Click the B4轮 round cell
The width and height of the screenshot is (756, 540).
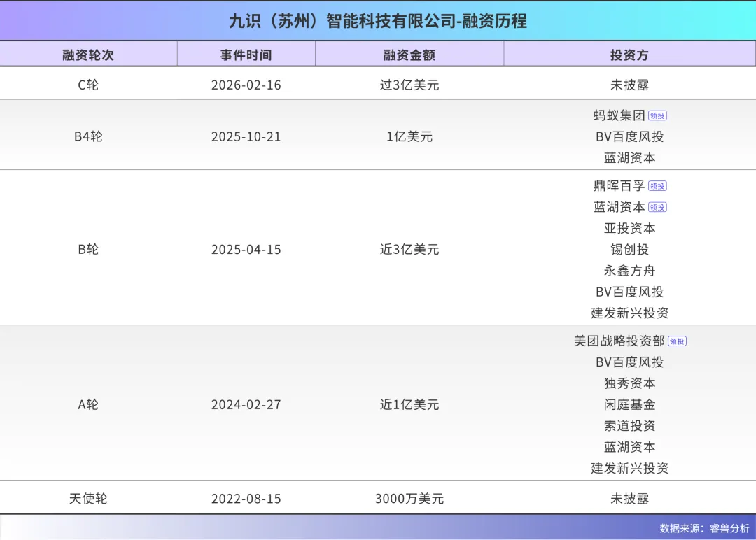(x=88, y=136)
